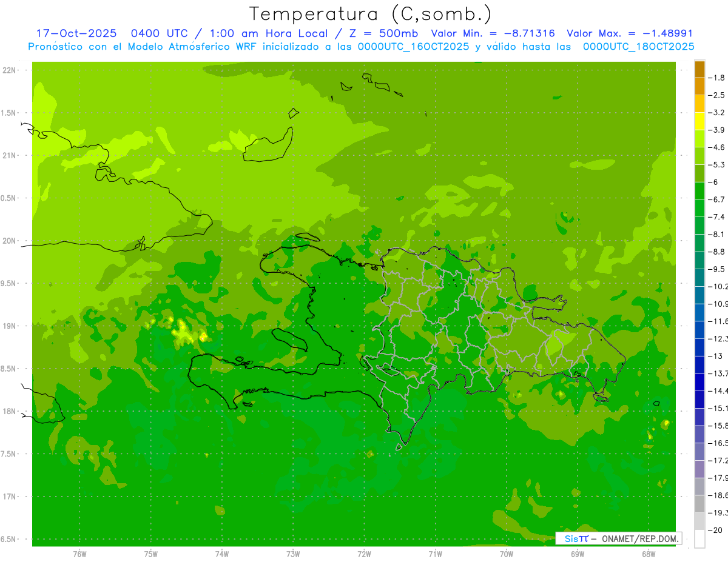This screenshot has height=562, width=728.
Task: Click the 18N latitude label
Action: coord(9,411)
